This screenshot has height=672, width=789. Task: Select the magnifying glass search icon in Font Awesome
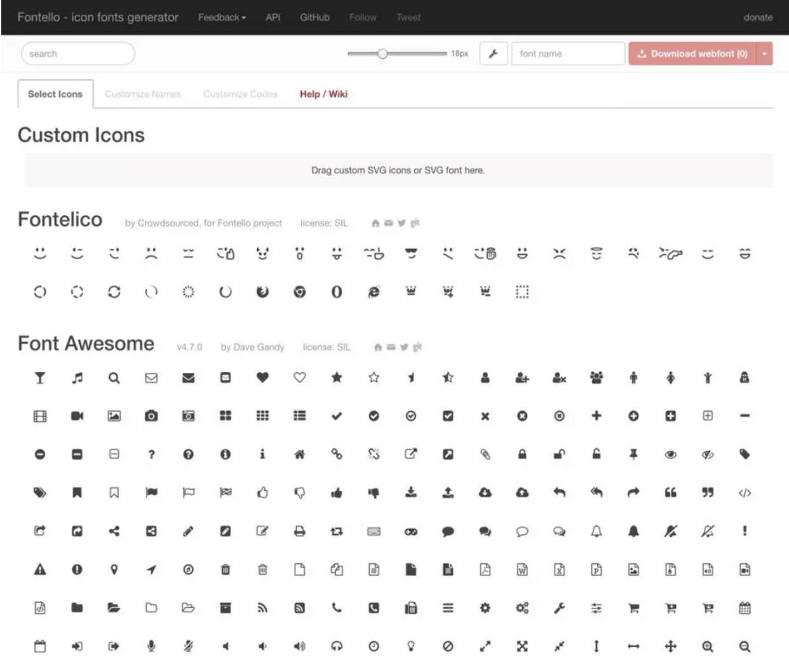[114, 378]
